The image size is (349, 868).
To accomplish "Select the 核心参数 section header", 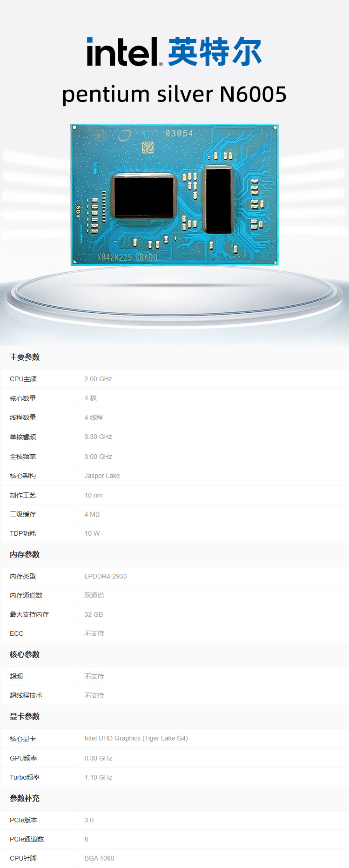I will 25,654.
